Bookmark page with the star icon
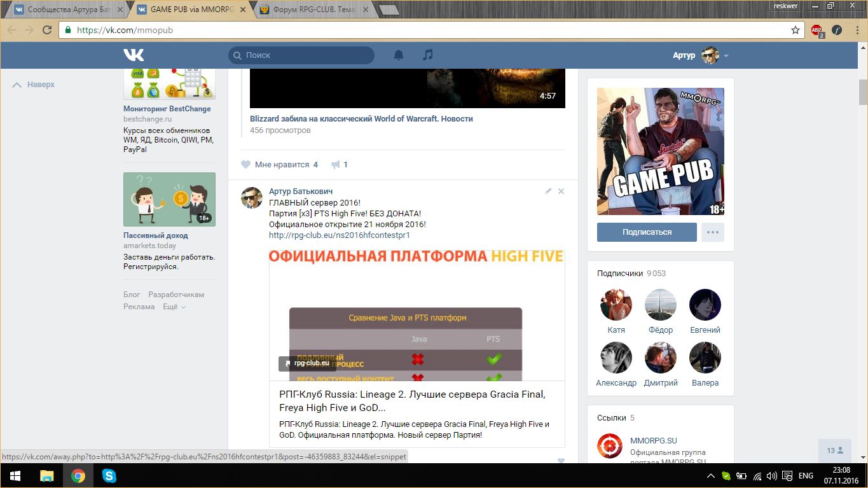 [x=795, y=30]
